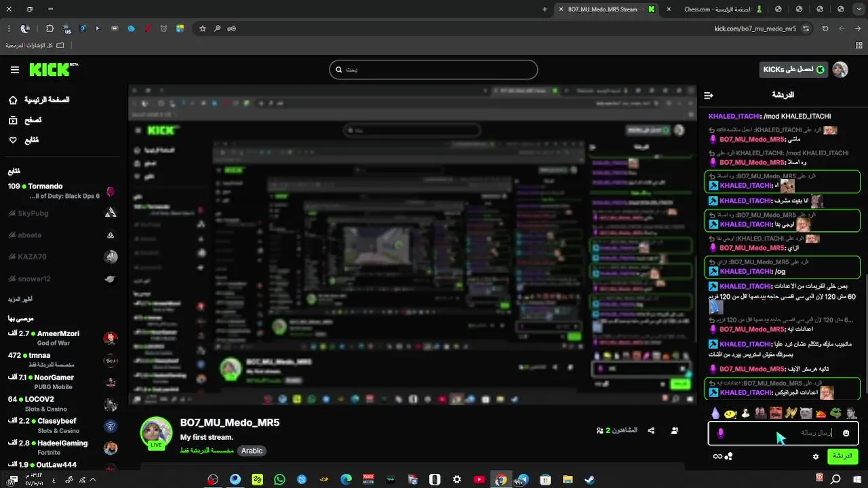Insert the green Pepe frog emote
This screenshot has height=488, width=868.
[835, 413]
